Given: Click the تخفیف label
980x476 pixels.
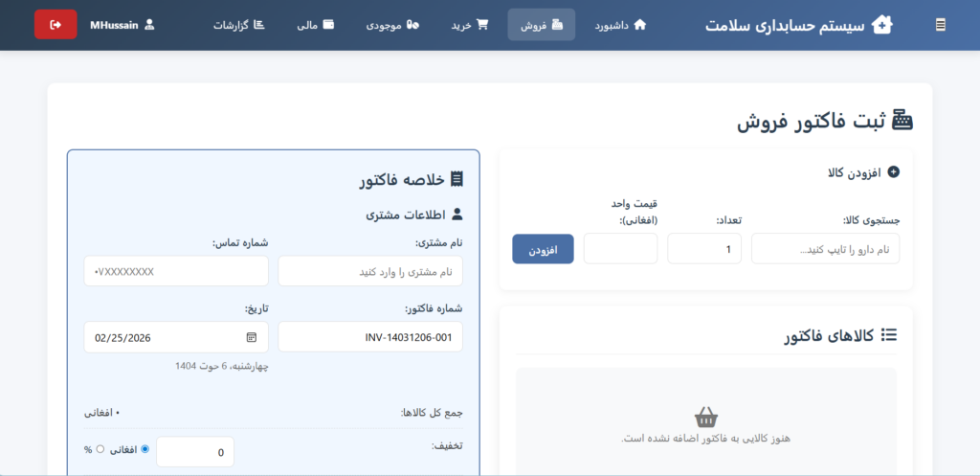Looking at the screenshot, I should 448,446.
